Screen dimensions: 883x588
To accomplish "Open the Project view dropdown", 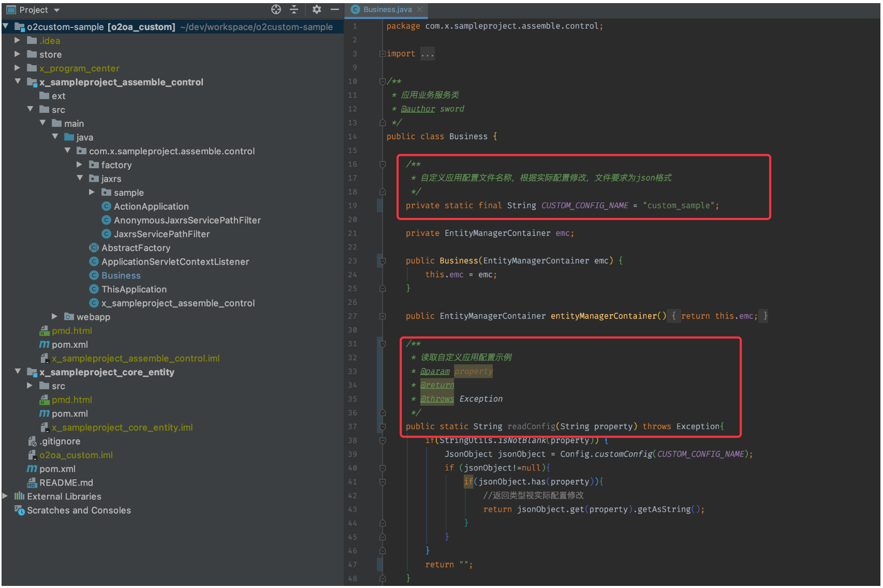I will (57, 10).
